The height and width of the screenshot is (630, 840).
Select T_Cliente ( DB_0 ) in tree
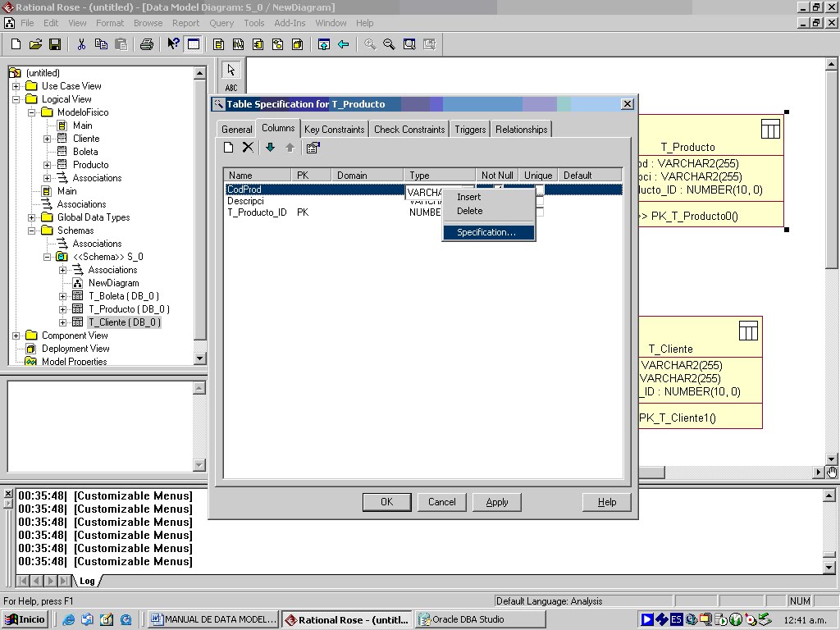[x=125, y=322]
